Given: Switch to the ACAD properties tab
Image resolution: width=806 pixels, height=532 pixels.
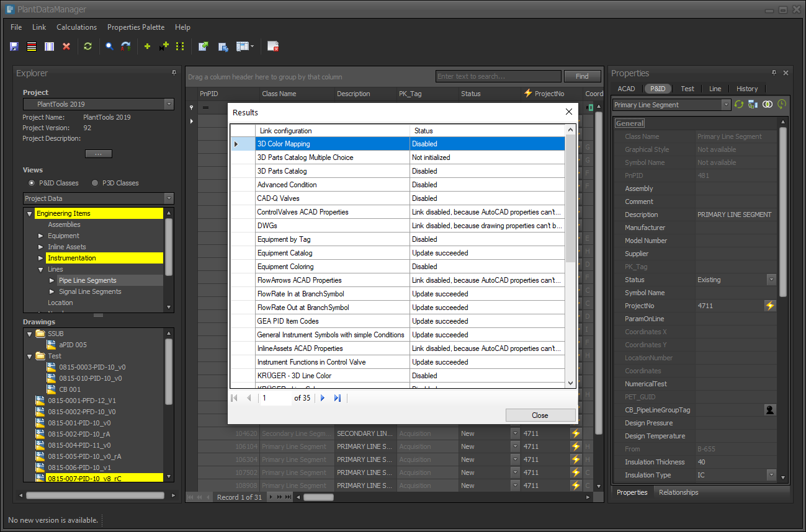Looking at the screenshot, I should (x=626, y=89).
